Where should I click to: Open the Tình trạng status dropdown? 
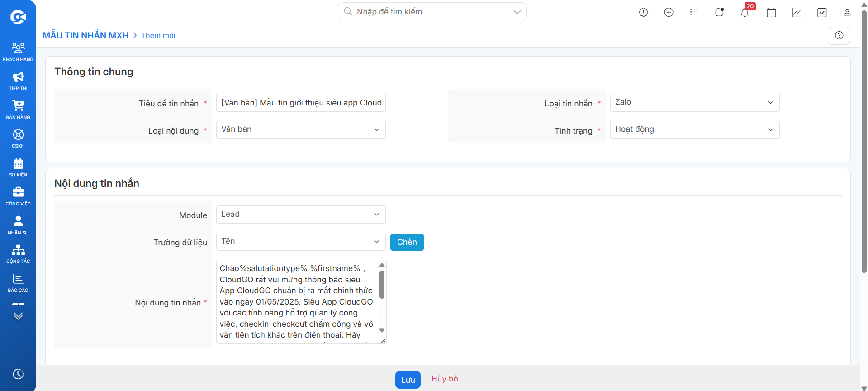695,130
